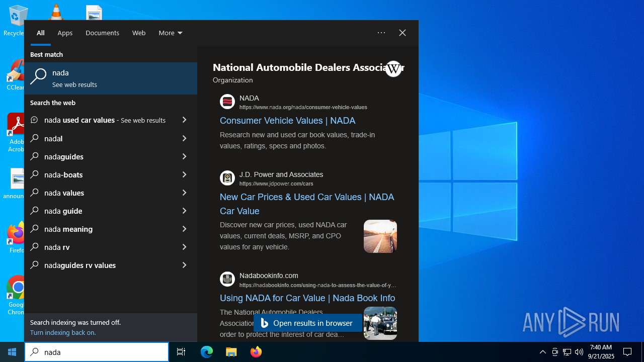
Task: Click the Nadabookinfo.com site icon
Action: (x=227, y=279)
